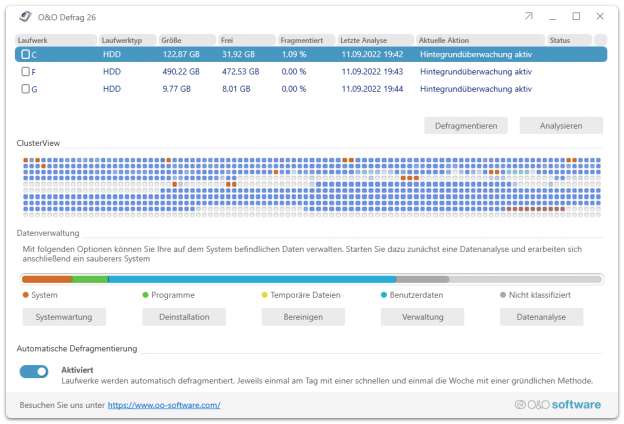624x424 pixels.
Task: Click the blue user data segment of usage bar
Action: [250, 279]
